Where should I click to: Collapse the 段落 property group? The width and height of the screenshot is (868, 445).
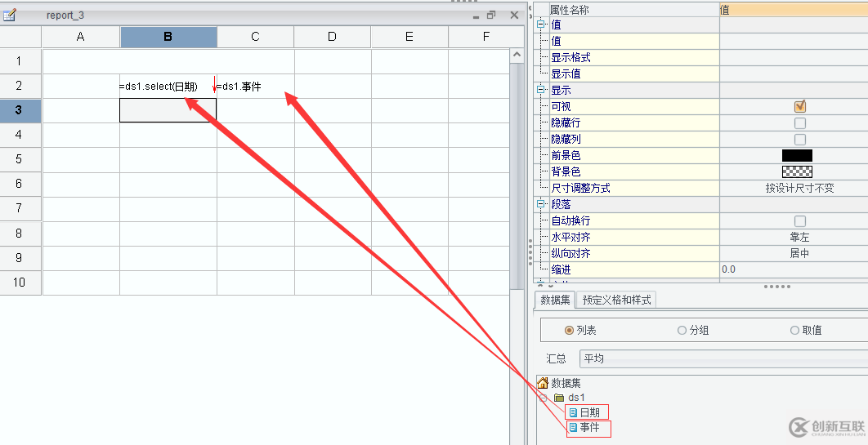click(540, 204)
